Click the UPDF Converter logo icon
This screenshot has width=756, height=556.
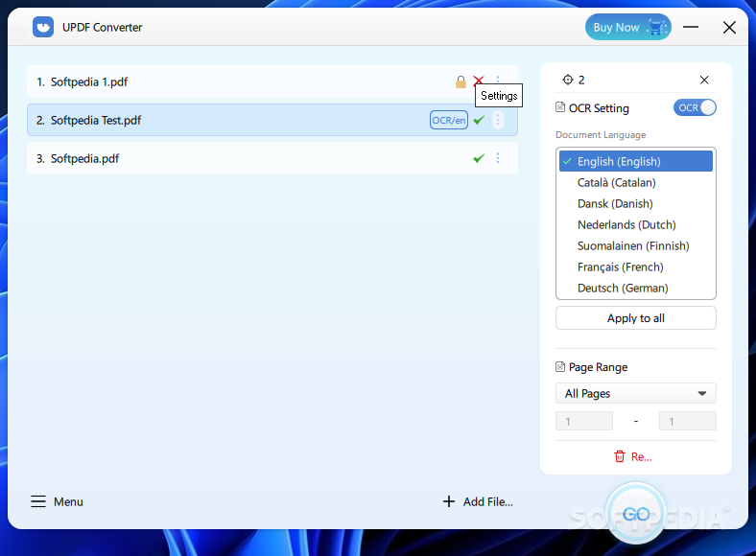[x=43, y=27]
